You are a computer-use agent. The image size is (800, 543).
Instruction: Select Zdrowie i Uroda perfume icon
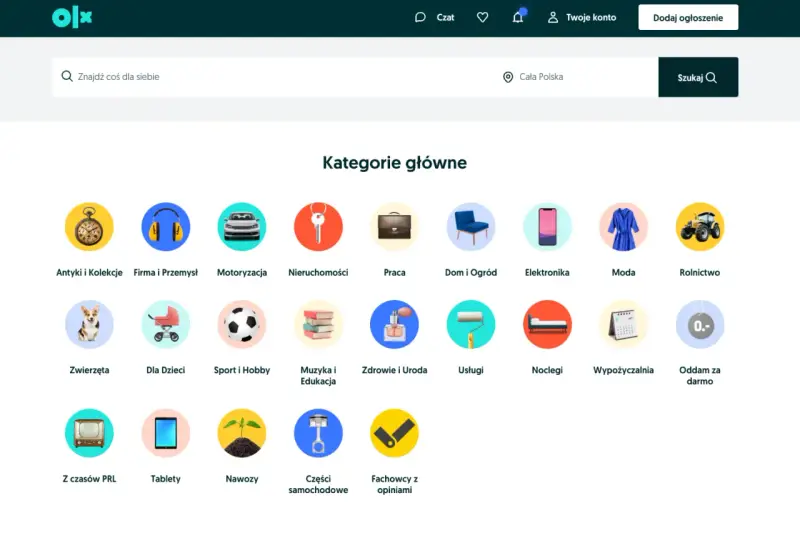[394, 325]
